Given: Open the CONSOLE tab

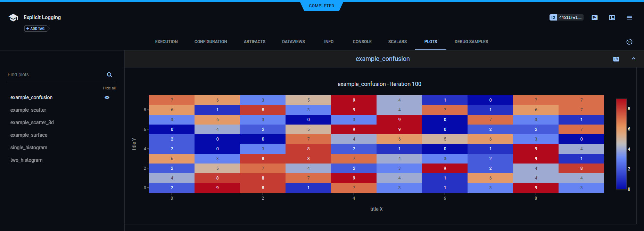Looking at the screenshot, I should [x=362, y=42].
